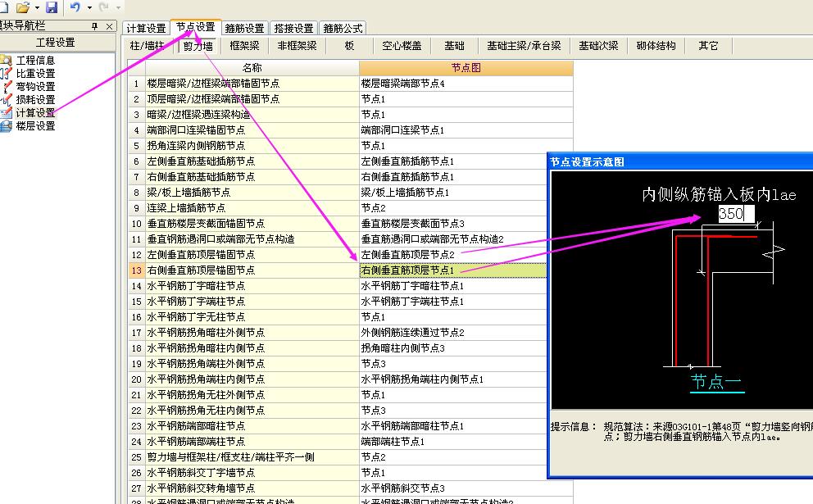813x504 pixels.
Task: Select cell 右侧垂直筋顶层节点1
Action: (453, 270)
